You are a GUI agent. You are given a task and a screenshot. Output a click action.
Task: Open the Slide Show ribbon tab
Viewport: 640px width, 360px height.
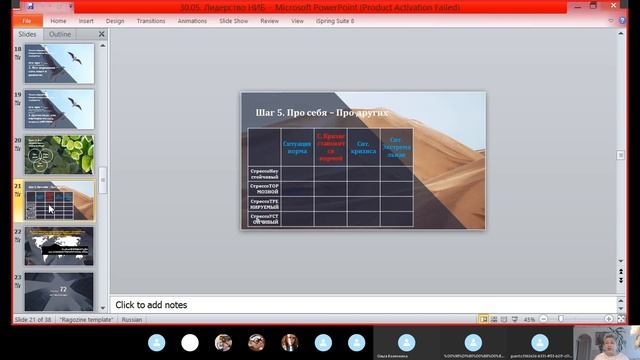pyautogui.click(x=233, y=21)
